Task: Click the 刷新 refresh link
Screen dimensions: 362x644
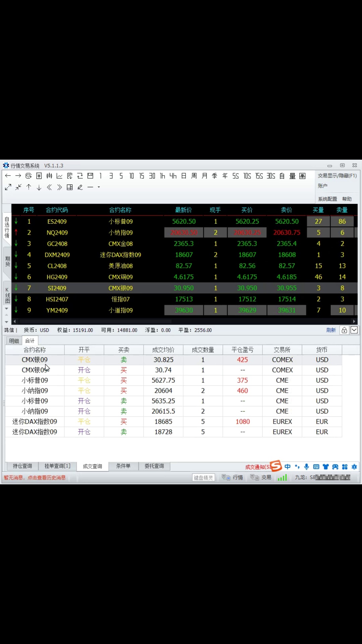Action: 331,330
